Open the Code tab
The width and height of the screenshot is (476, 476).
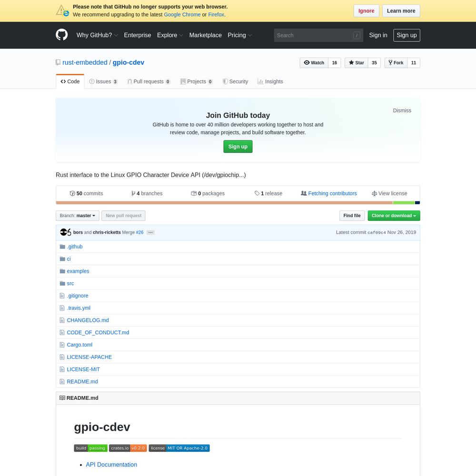[70, 81]
